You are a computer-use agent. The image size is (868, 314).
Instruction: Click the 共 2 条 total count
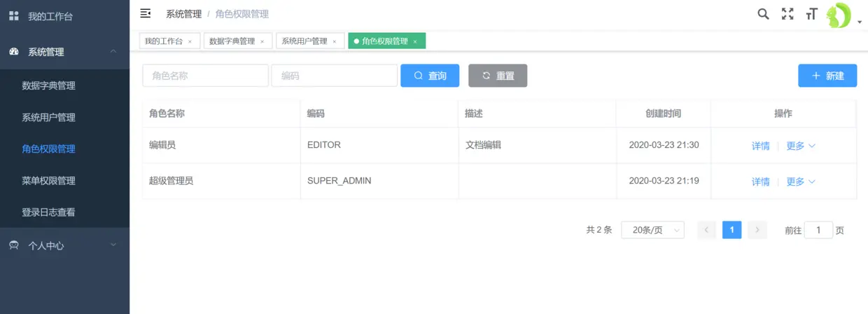tap(599, 230)
